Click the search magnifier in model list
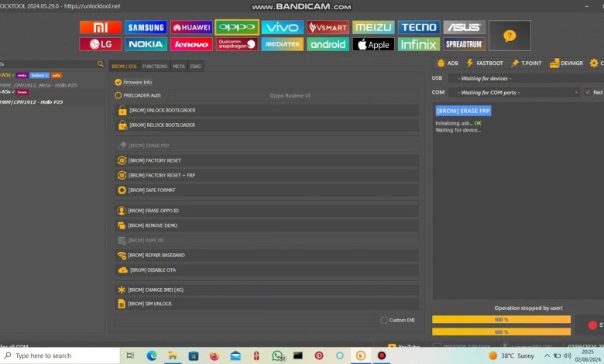 point(101,64)
